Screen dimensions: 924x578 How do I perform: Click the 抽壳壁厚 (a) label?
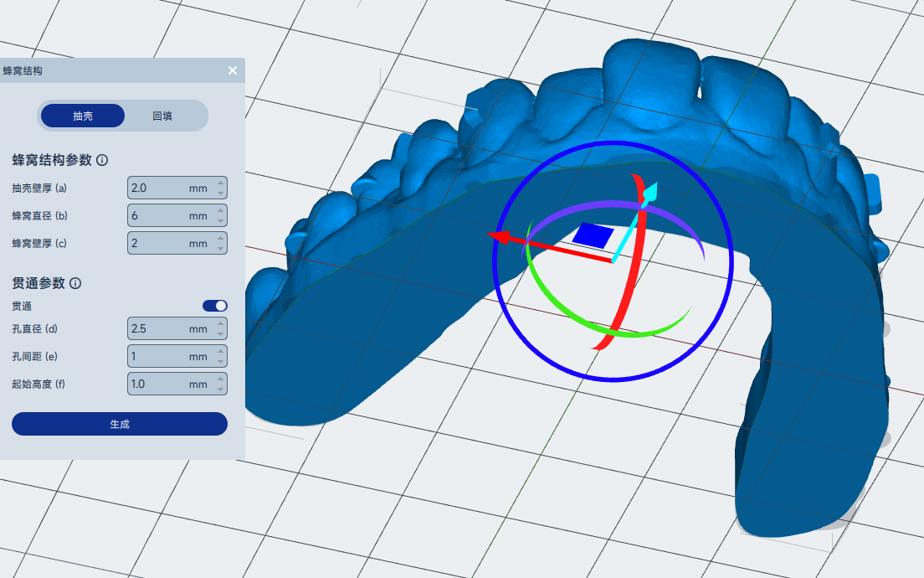tap(39, 188)
